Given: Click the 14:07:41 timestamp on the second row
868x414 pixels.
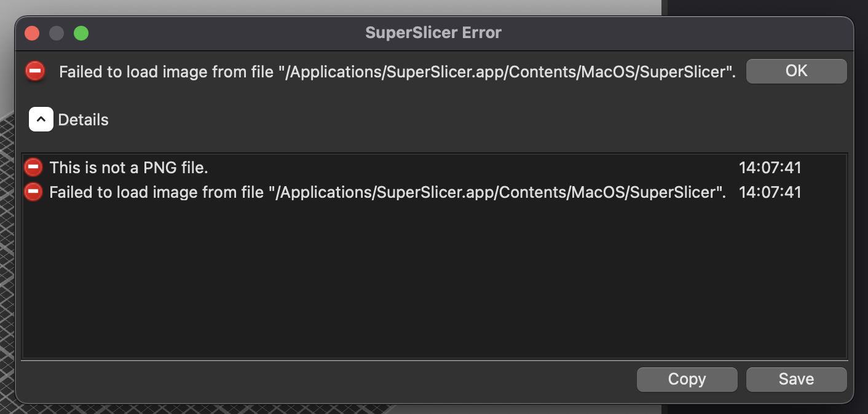Looking at the screenshot, I should click(771, 192).
